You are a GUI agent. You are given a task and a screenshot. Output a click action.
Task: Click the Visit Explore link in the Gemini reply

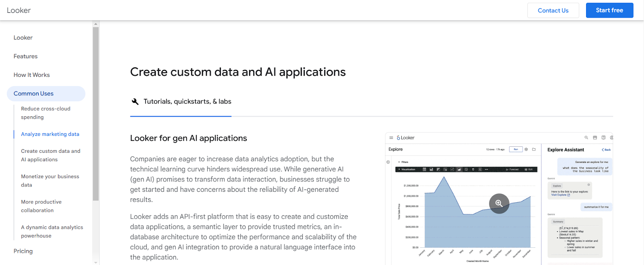coord(559,195)
